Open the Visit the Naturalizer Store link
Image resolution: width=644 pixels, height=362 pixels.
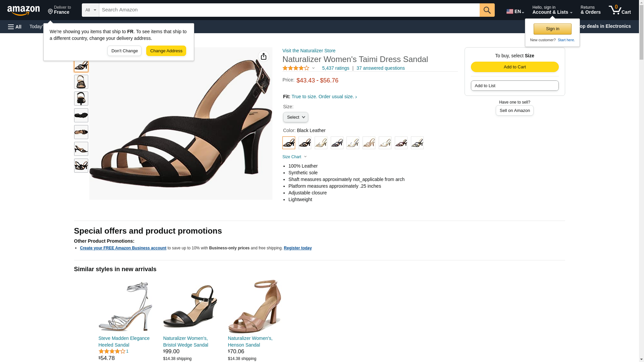[309, 51]
